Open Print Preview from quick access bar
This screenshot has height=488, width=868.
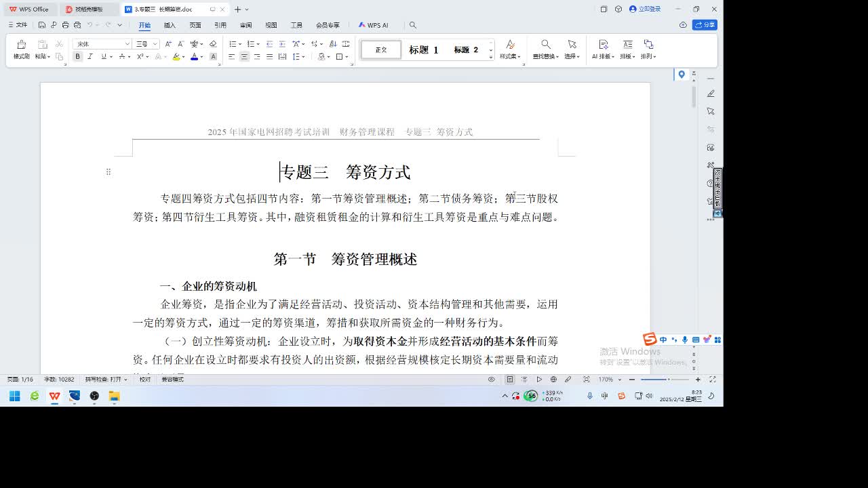coord(77,25)
